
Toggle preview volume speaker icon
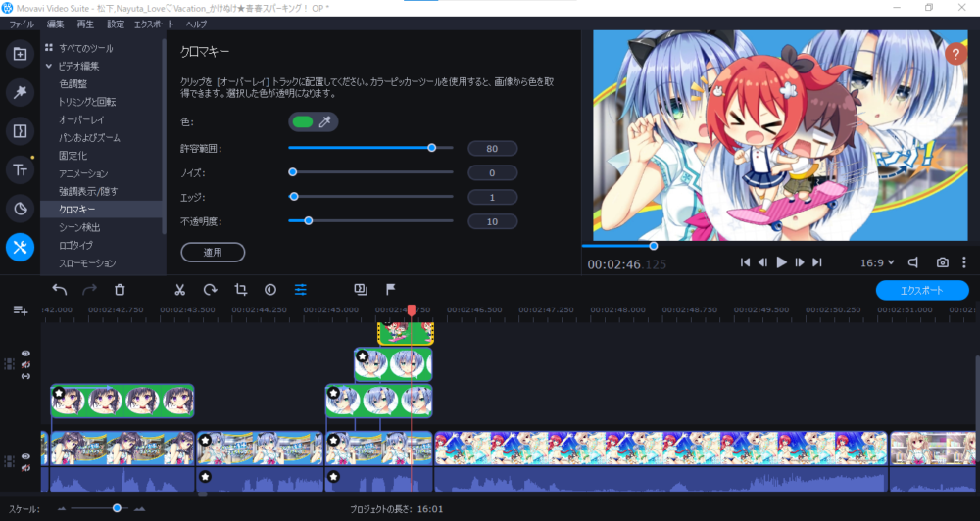pyautogui.click(x=913, y=263)
